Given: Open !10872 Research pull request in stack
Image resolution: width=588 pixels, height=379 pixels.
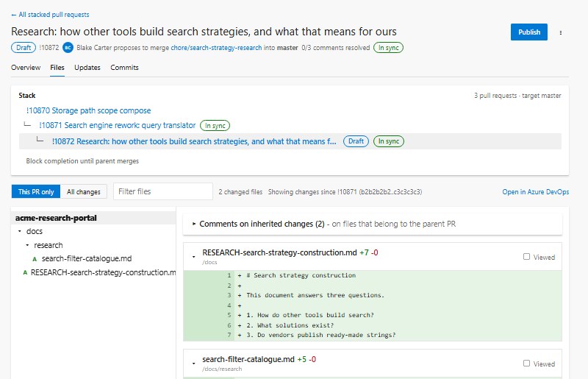Looking at the screenshot, I should tap(194, 141).
